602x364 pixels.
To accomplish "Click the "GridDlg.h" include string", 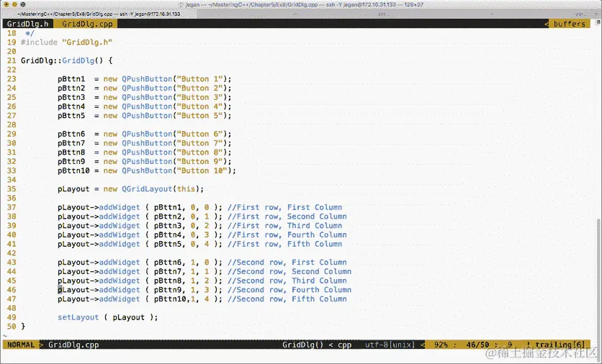I will [86, 42].
